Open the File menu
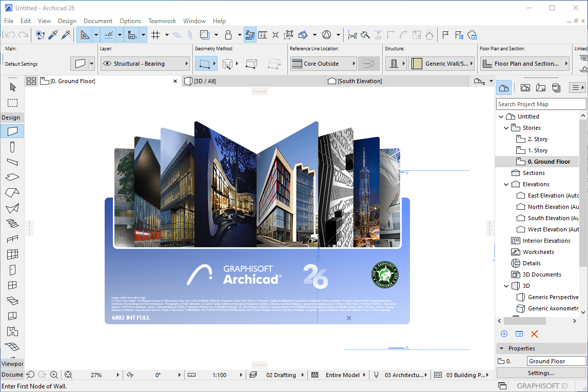This screenshot has height=392, width=588. click(9, 21)
